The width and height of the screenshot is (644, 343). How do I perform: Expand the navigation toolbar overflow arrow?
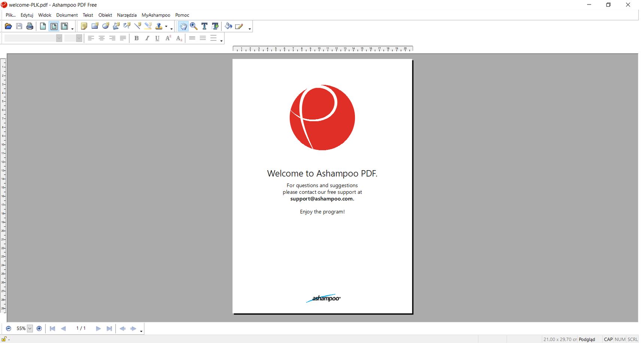pos(141,331)
